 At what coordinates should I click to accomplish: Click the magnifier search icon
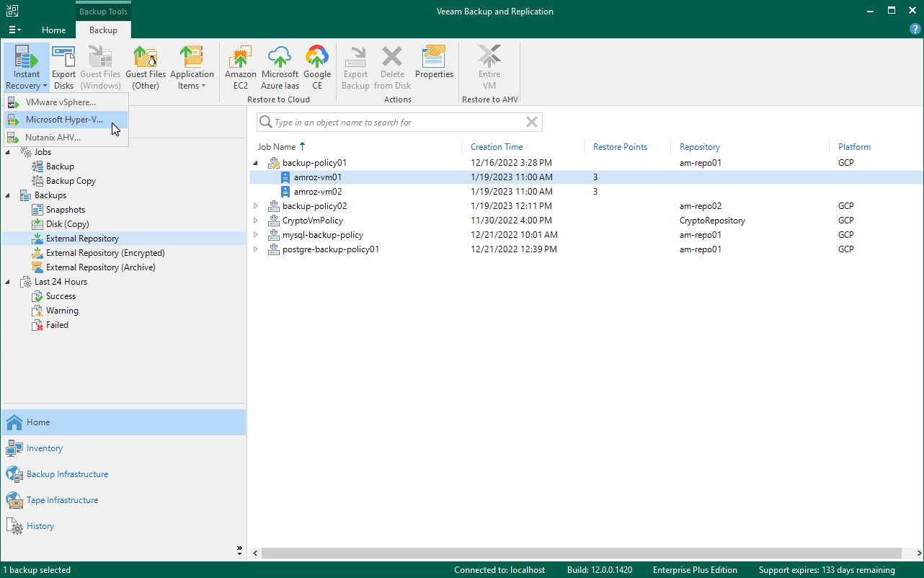point(265,123)
